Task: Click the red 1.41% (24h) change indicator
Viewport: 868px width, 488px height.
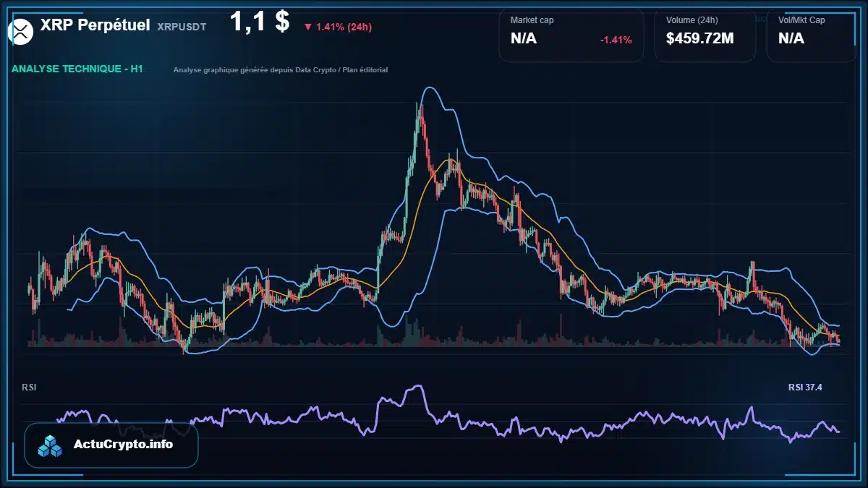Action: 338,27
